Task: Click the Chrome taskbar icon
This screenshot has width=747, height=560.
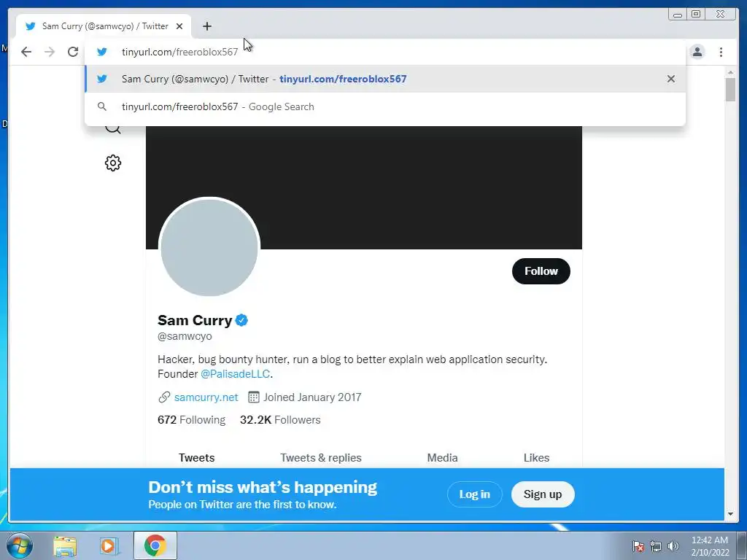Action: pyautogui.click(x=155, y=545)
